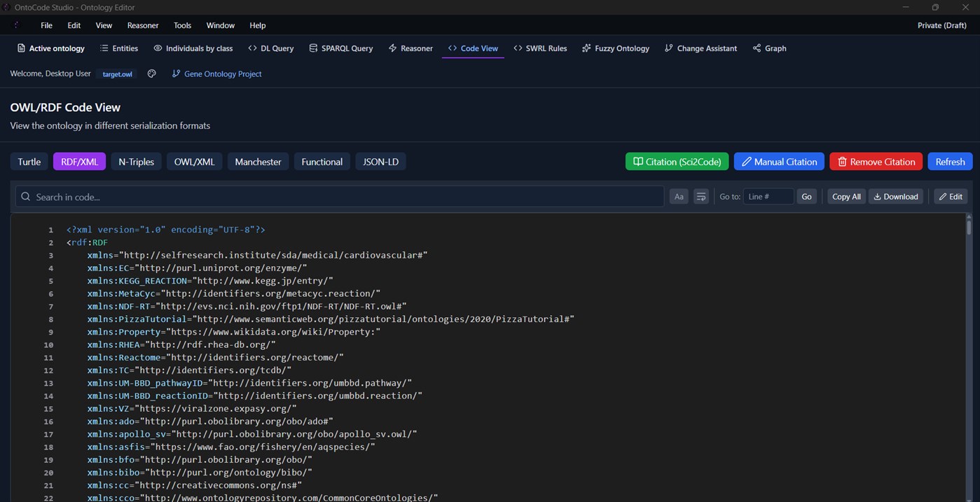This screenshot has height=502, width=980.
Task: Click the xmlns:KEGG_REACTION line
Action: (210, 281)
